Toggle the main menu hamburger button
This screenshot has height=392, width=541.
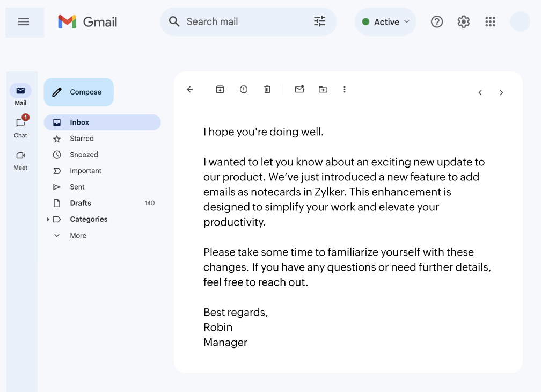[x=24, y=21]
